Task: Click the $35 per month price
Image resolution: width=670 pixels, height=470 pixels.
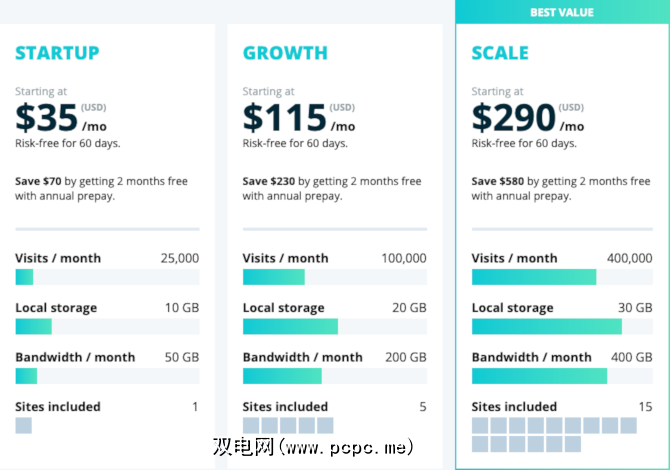Action: (62, 119)
